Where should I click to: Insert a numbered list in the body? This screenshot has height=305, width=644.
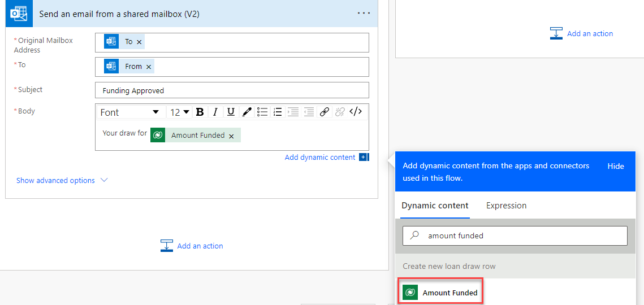[278, 112]
